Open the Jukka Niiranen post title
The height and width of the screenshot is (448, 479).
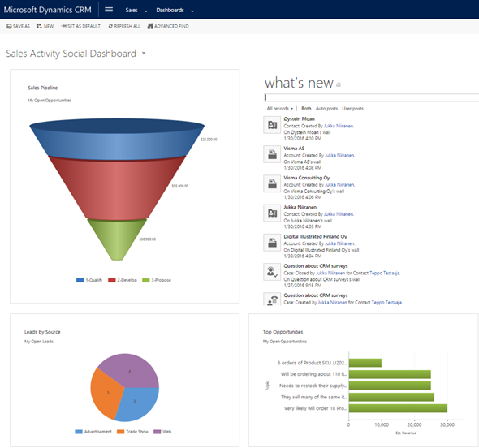(x=300, y=207)
